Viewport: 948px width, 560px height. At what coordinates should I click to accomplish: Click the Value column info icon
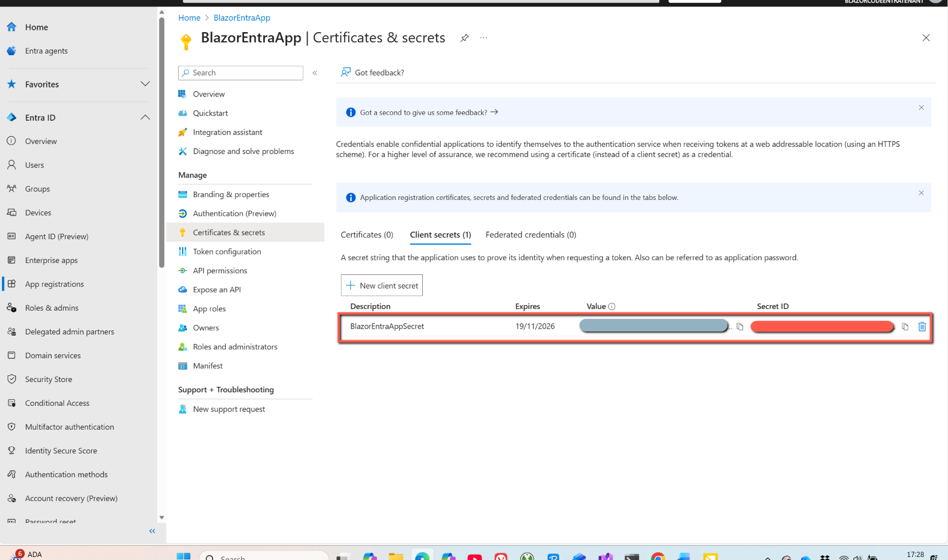point(612,306)
